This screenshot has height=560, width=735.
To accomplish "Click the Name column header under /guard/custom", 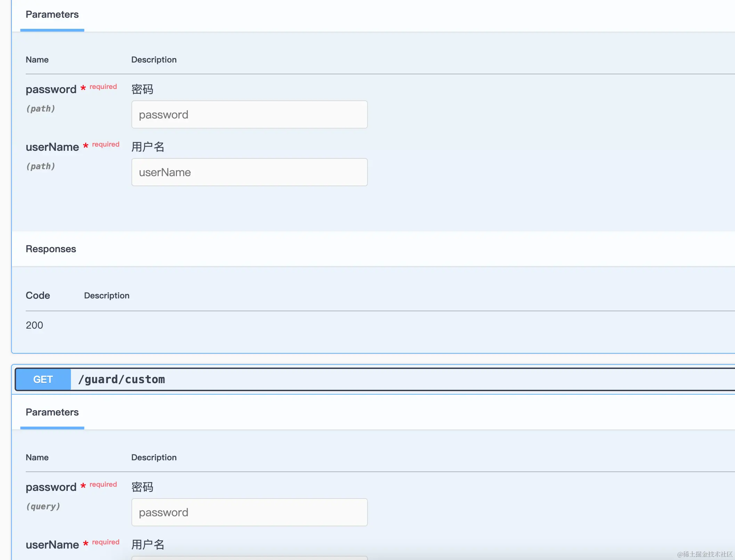I will (x=37, y=458).
